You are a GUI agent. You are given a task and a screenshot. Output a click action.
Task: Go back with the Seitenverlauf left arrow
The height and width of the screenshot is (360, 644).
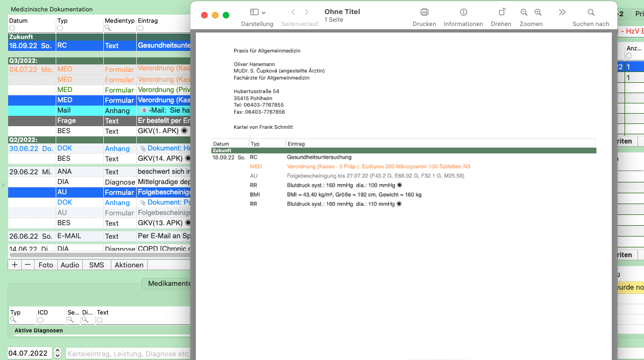(293, 12)
